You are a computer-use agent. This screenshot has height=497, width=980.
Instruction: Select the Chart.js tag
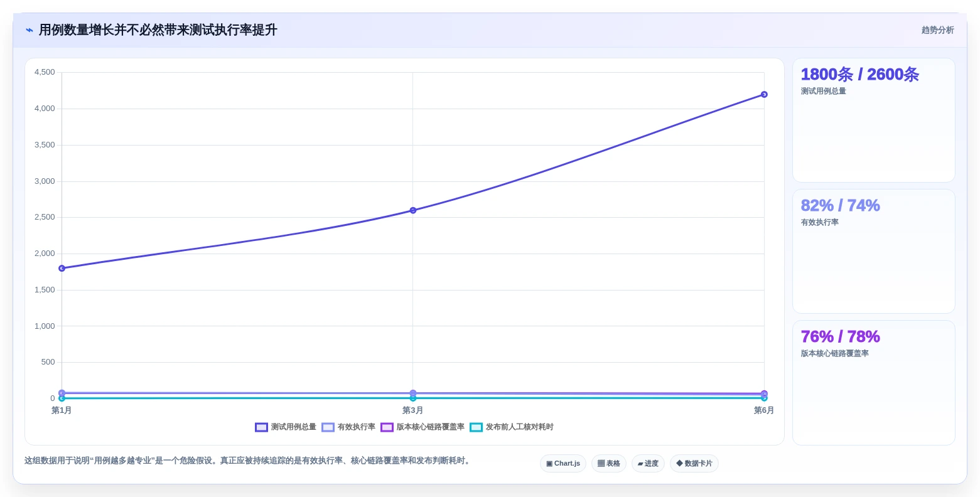(563, 464)
